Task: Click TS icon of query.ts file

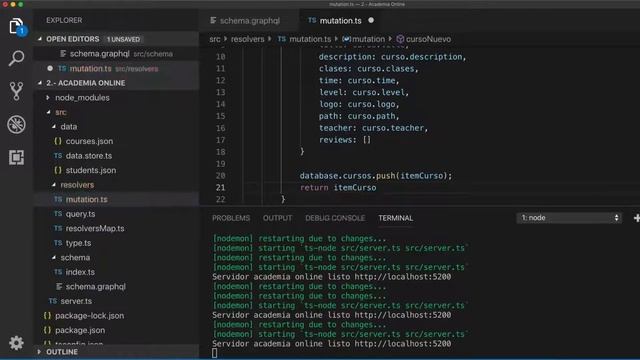Action: (x=58, y=213)
